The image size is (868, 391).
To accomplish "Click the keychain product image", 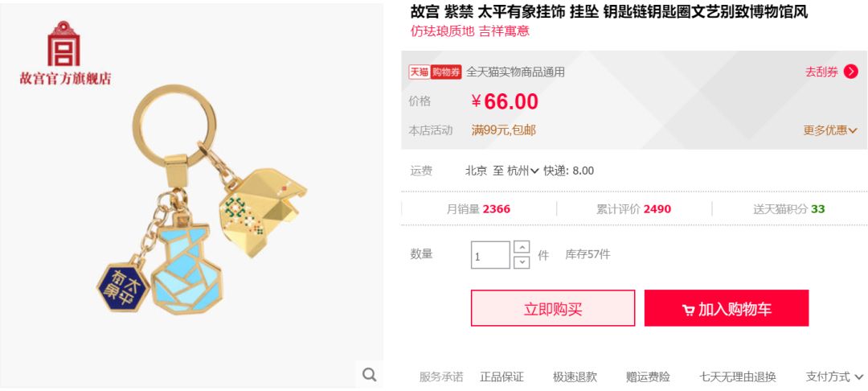I will pos(202,200).
